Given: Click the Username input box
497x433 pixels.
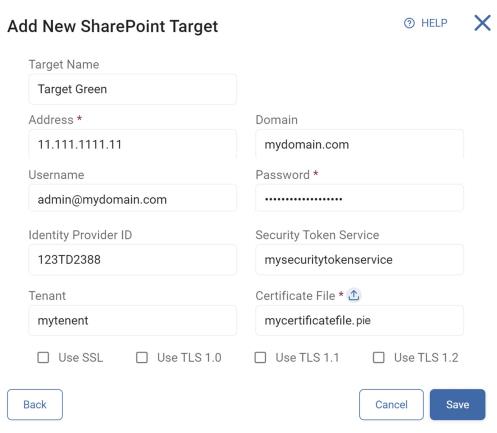Looking at the screenshot, I should (132, 199).
